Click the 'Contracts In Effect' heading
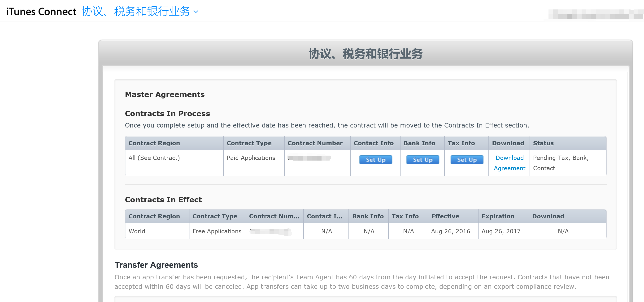 (163, 200)
